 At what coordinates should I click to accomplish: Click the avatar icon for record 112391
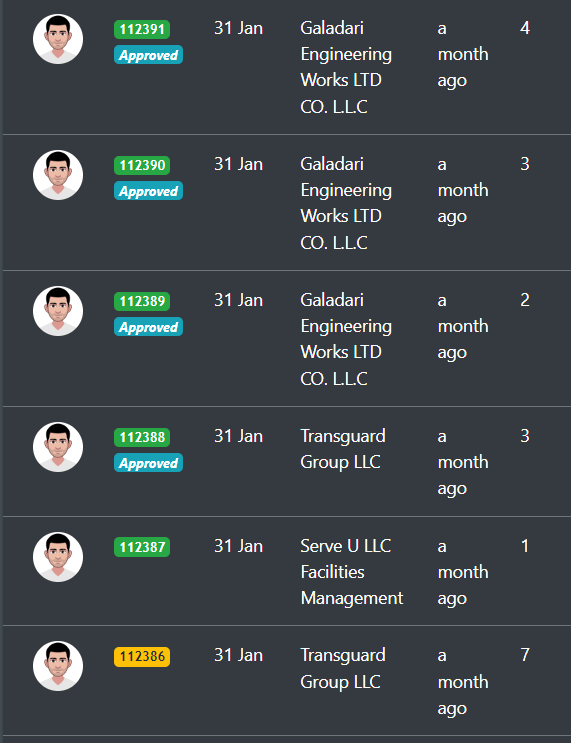pyautogui.click(x=58, y=39)
